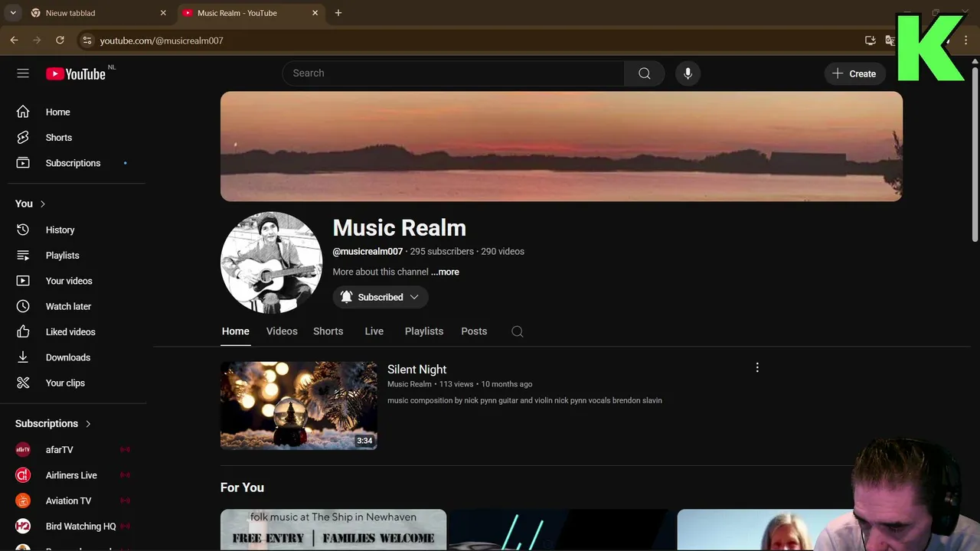Play the Silent Night video thumbnail
This screenshot has width=980, height=551.
pos(299,406)
